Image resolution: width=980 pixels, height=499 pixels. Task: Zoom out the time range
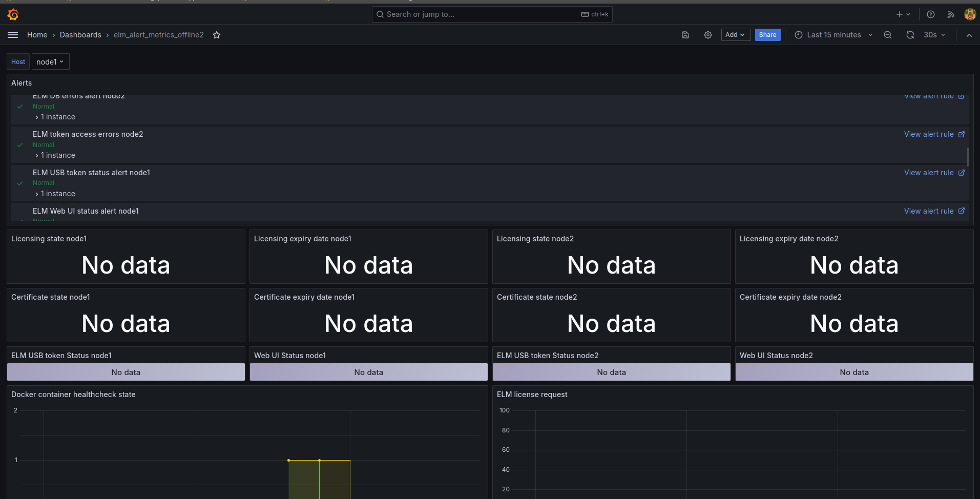[x=888, y=35]
